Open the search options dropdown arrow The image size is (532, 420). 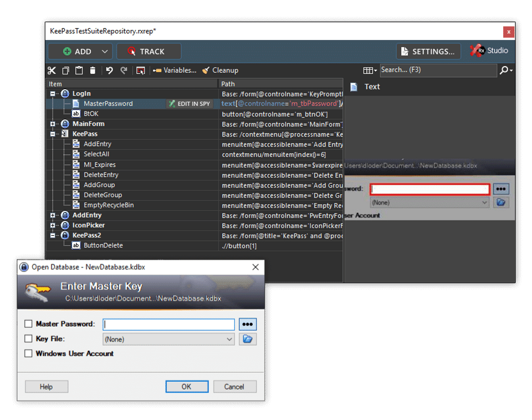coord(511,70)
